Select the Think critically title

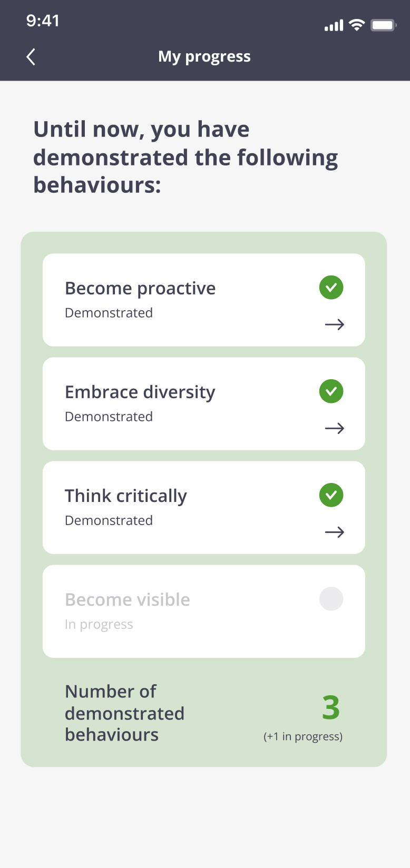(126, 496)
